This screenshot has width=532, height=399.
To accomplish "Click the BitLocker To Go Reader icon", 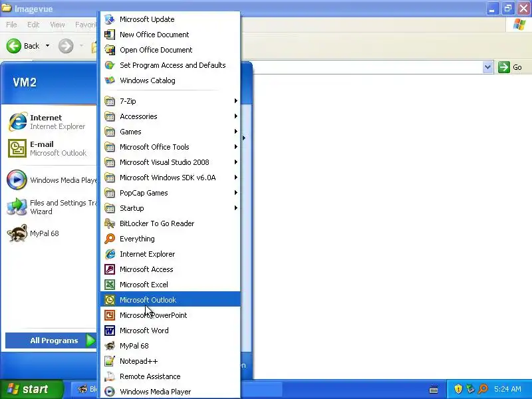I will 109,223.
